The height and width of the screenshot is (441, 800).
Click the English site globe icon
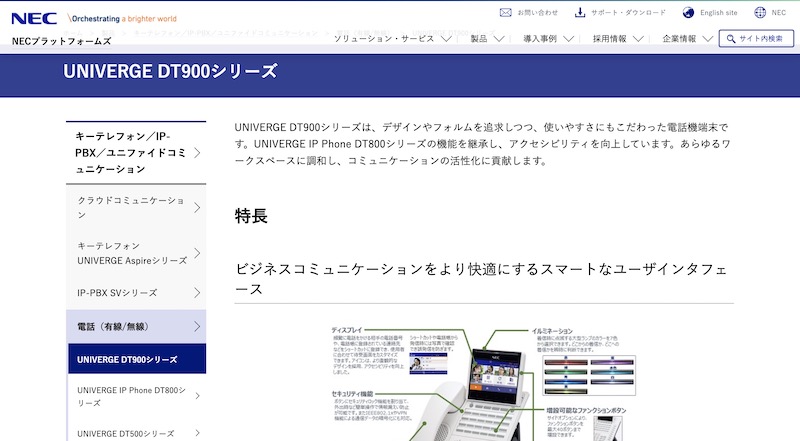pyautogui.click(x=688, y=12)
